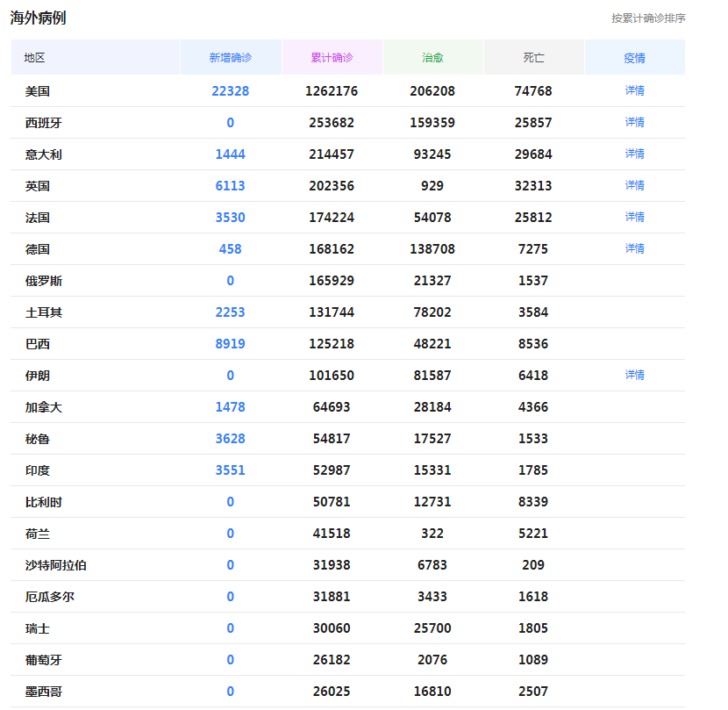Sort by the 治愈 column header
728x710 pixels.
click(x=433, y=56)
